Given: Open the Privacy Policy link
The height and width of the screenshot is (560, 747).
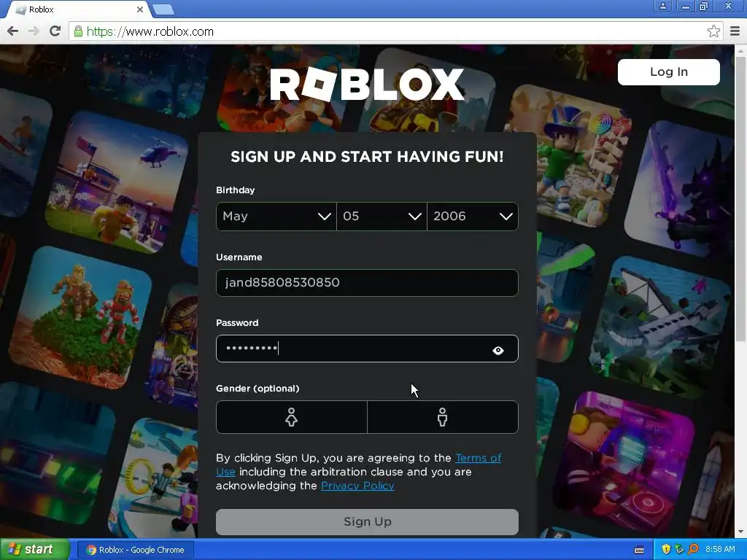Looking at the screenshot, I should click(x=357, y=486).
